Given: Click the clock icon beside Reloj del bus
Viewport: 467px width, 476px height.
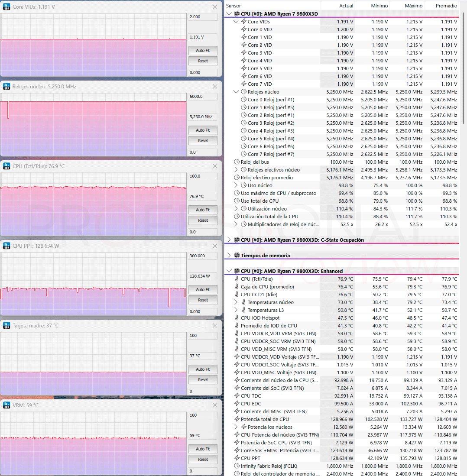Looking at the screenshot, I should [237, 162].
